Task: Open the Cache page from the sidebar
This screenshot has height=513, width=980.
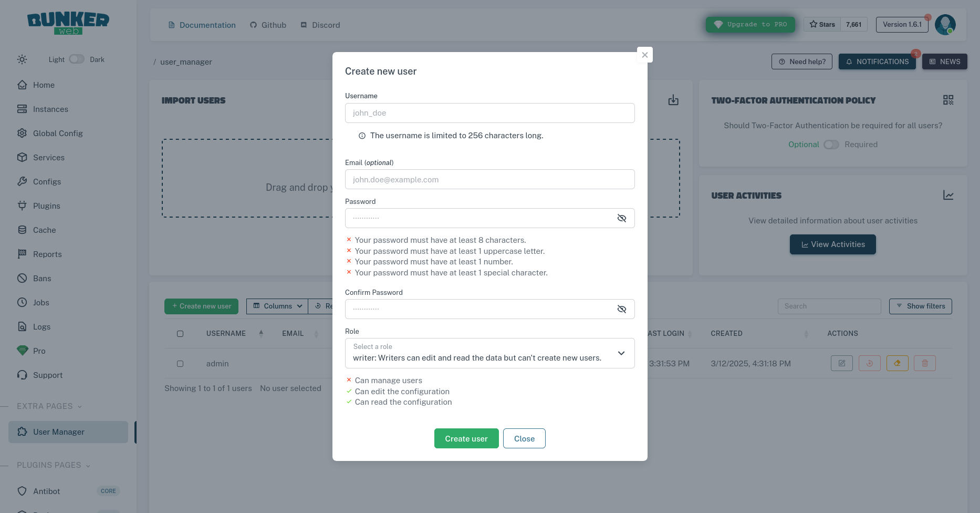Action: (44, 230)
